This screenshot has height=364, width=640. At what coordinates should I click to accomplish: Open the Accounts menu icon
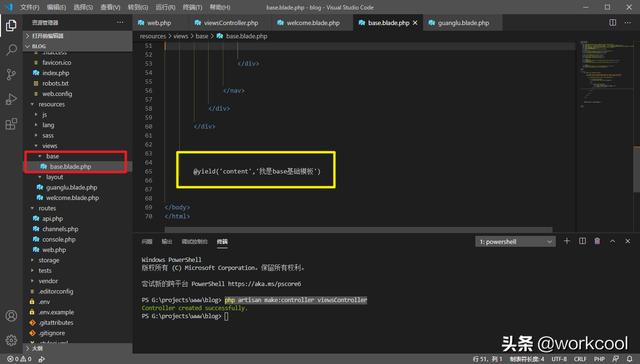11,315
